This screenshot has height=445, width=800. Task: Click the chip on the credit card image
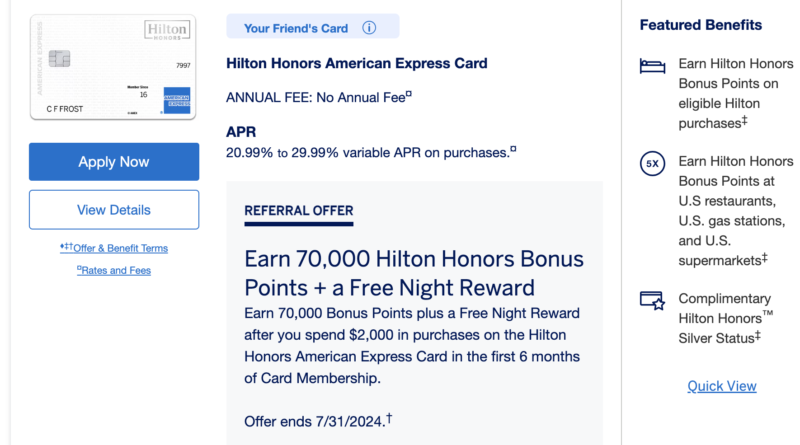[x=58, y=61]
